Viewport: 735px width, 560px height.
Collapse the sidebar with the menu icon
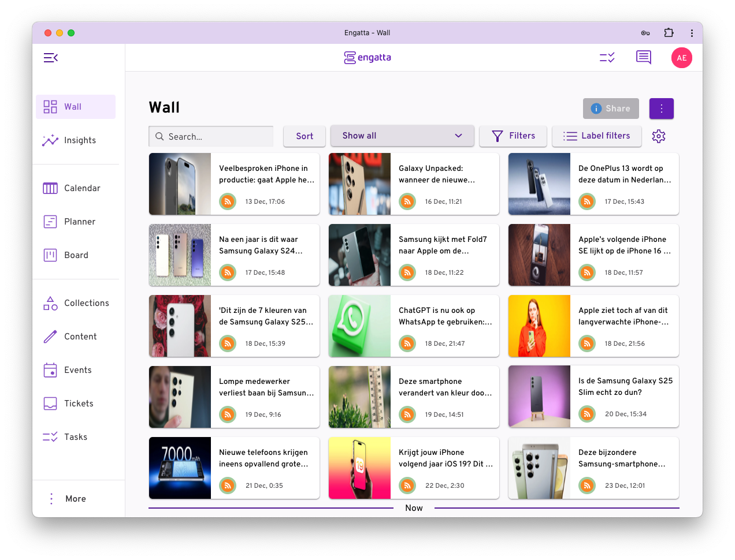(x=51, y=58)
